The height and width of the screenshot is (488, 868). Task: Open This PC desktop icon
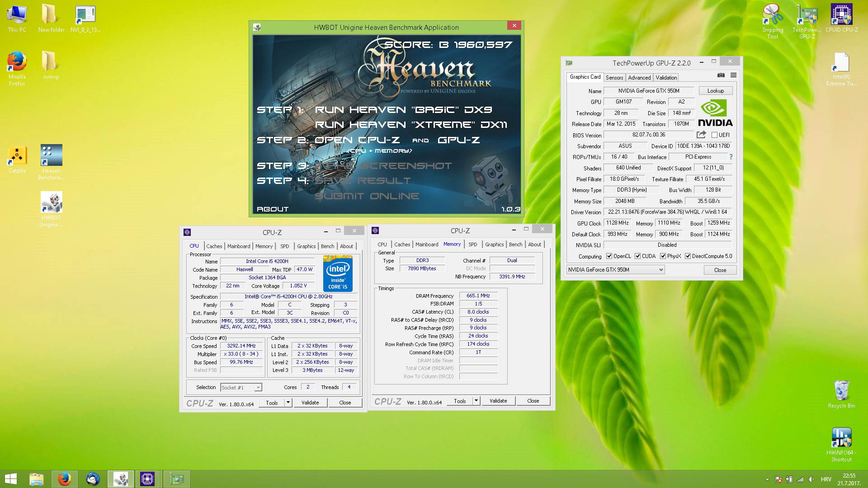point(17,19)
